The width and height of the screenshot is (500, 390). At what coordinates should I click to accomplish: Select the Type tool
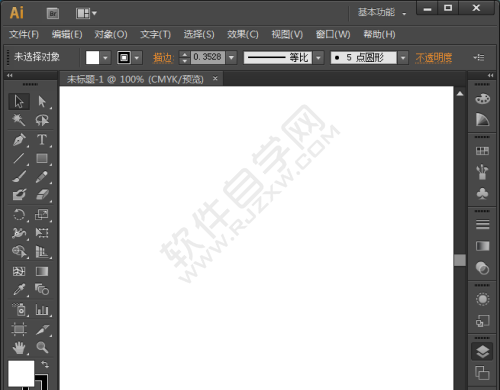click(42, 140)
